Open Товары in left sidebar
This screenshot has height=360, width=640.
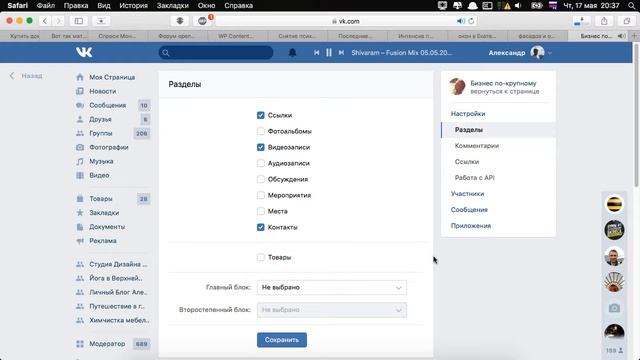pyautogui.click(x=101, y=199)
